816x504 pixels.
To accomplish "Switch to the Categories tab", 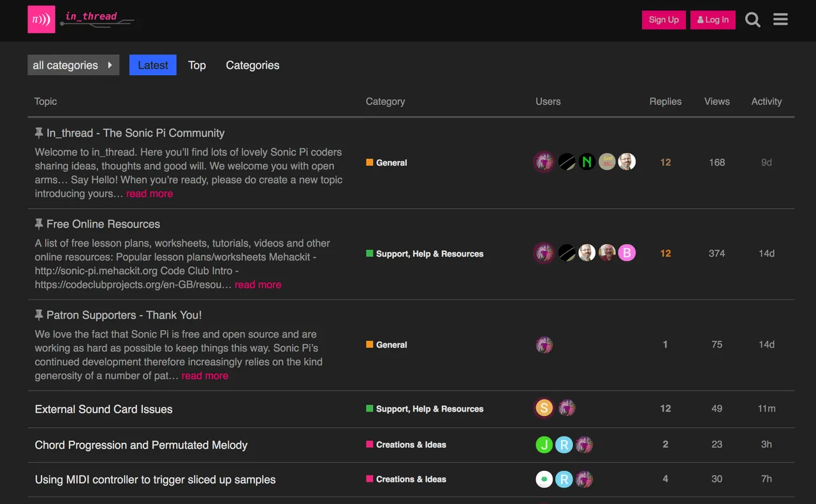I will click(252, 65).
